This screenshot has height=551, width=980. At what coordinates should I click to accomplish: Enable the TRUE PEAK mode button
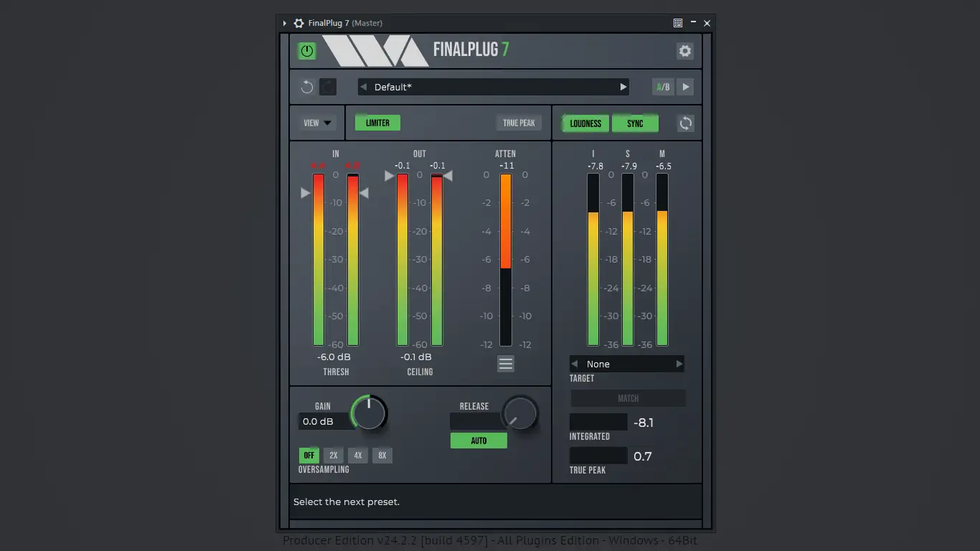pos(519,123)
